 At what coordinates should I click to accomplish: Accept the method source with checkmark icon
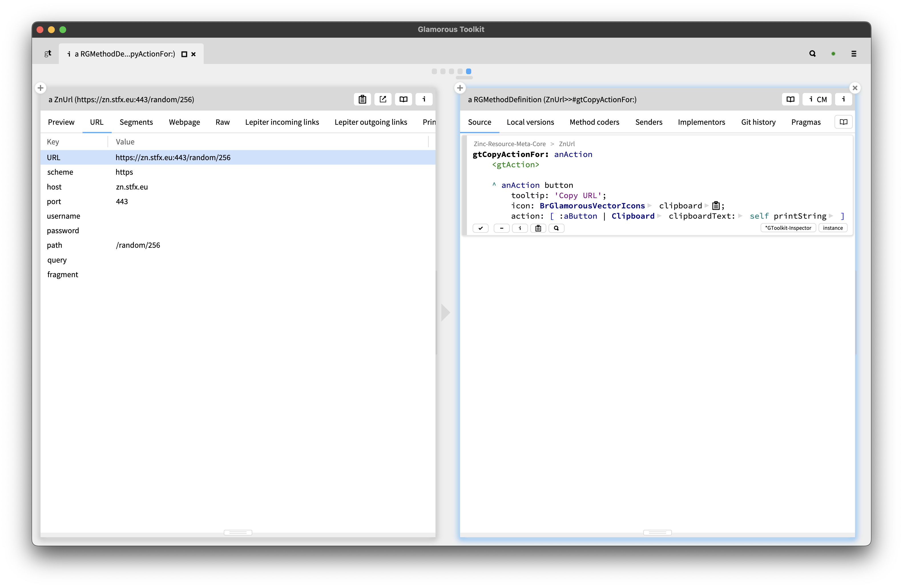point(480,228)
